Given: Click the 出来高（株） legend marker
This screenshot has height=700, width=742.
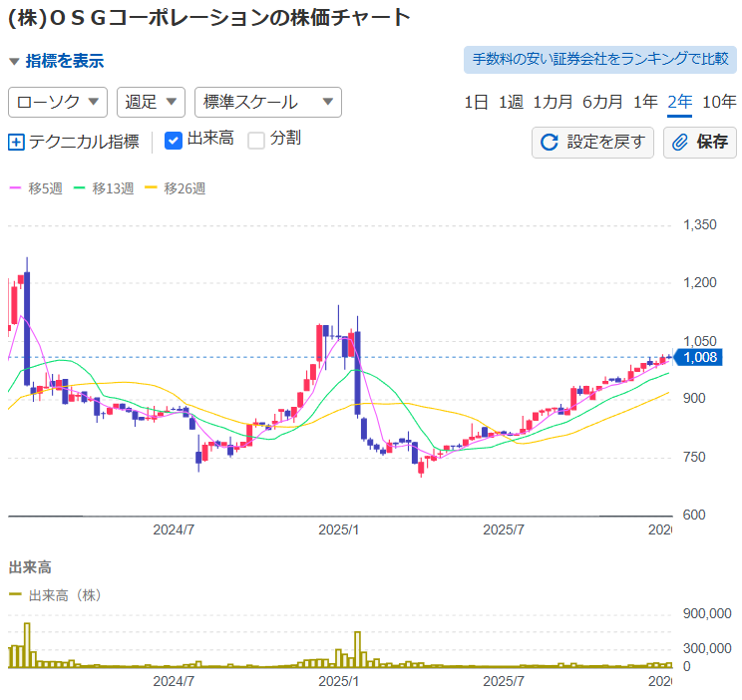Looking at the screenshot, I should [15, 595].
